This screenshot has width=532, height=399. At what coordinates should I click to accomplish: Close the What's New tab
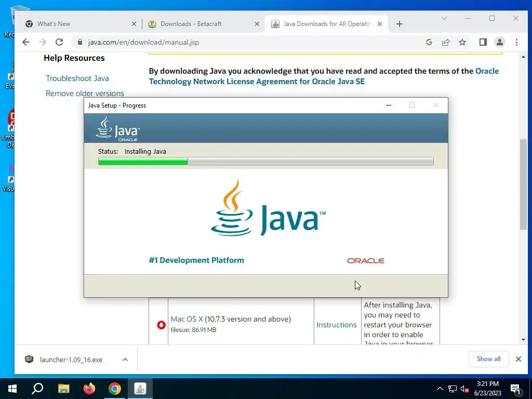[134, 24]
